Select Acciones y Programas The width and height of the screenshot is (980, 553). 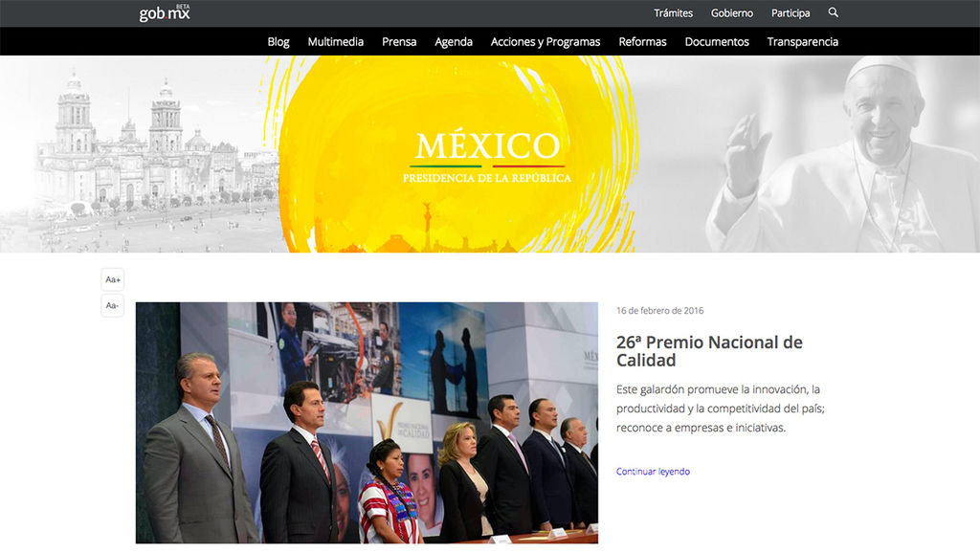coord(546,41)
